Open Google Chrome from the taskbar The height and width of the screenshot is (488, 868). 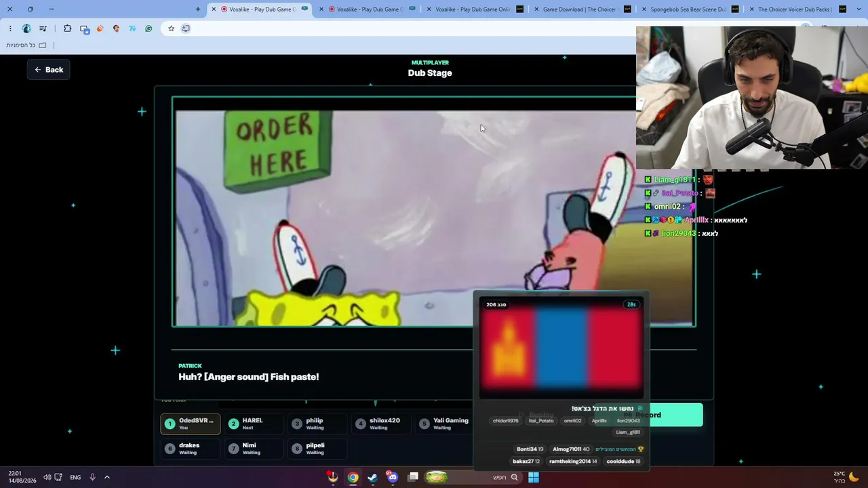(353, 477)
